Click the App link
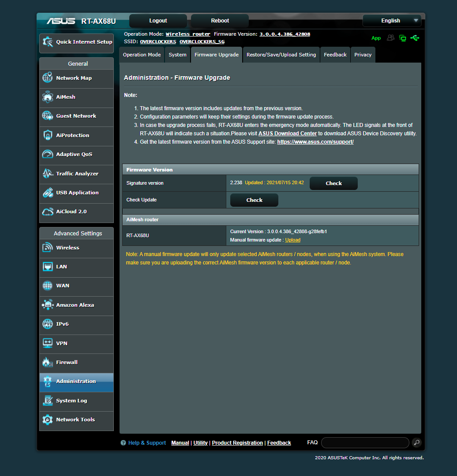 tap(376, 38)
